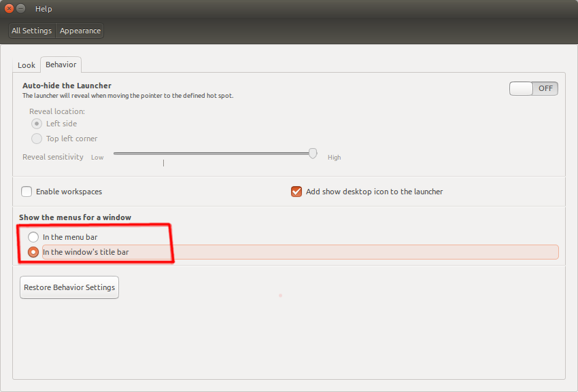
Task: Select the Behavior tab
Action: 61,65
